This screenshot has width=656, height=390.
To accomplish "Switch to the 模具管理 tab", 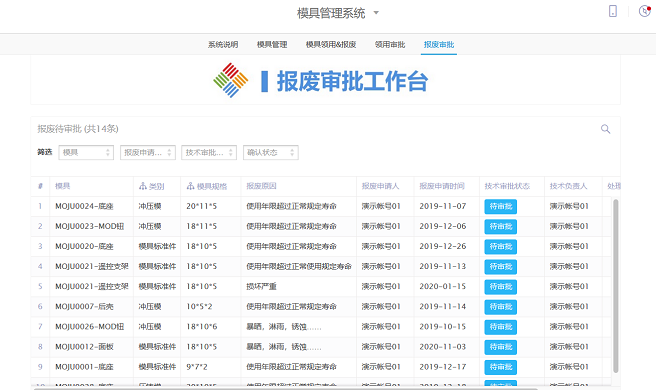I will (x=272, y=44).
